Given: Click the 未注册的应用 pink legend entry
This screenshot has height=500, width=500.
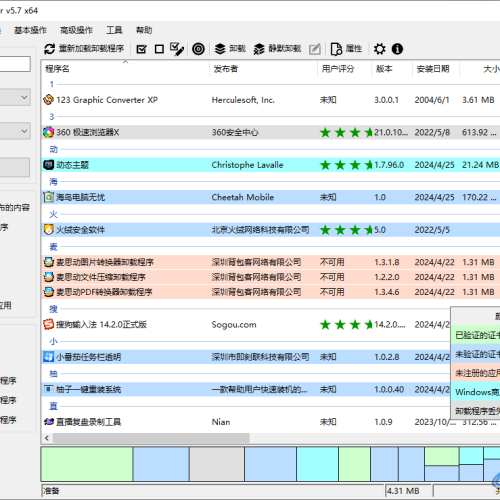Looking at the screenshot, I should pyautogui.click(x=476, y=373).
